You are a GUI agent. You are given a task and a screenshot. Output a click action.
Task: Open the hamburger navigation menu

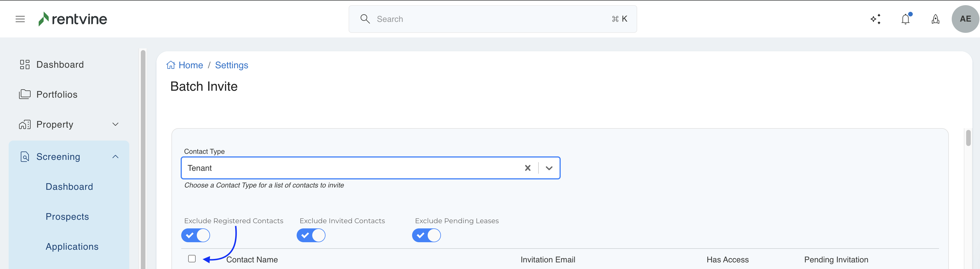pyautogui.click(x=20, y=19)
